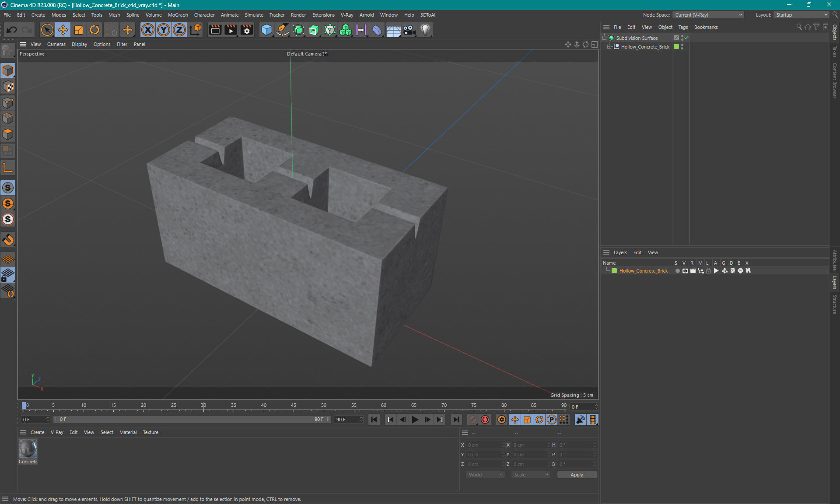Open the V-Ray menu
Screen dimensions: 840x504
click(x=347, y=15)
